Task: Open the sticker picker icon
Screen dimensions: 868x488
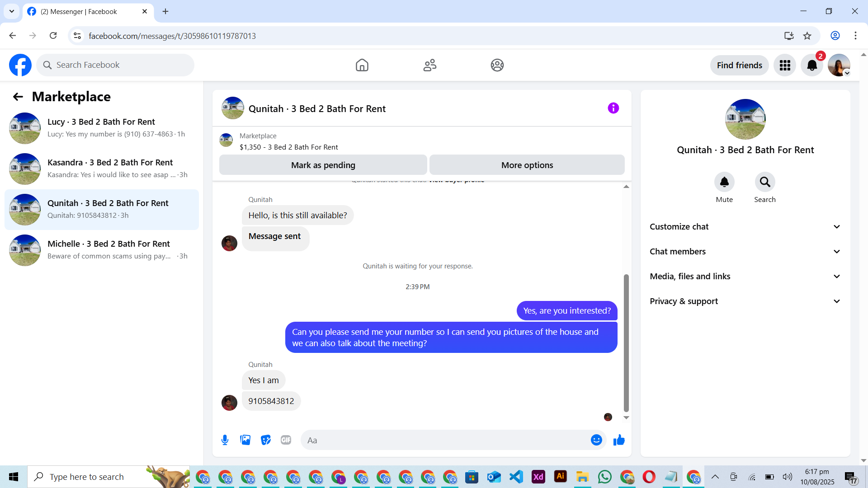Action: pos(266,440)
